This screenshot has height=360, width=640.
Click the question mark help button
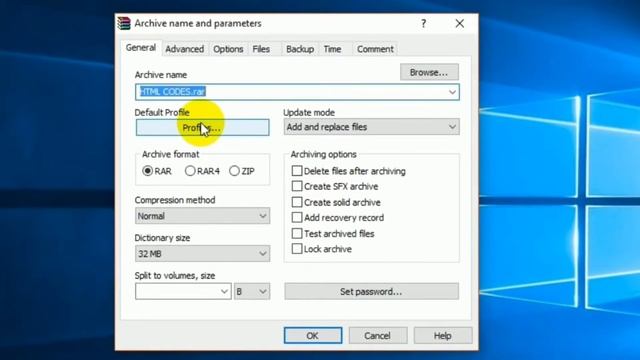[423, 24]
